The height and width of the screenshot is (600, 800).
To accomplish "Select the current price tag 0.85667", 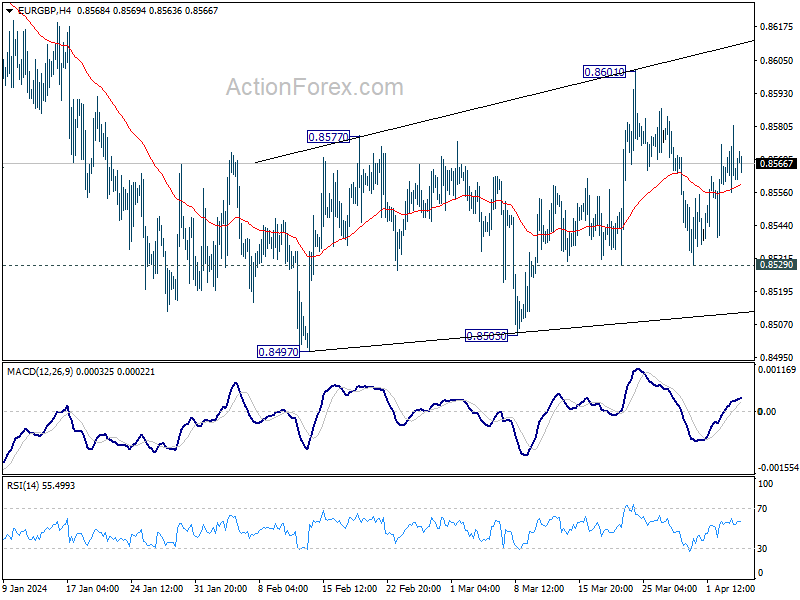I will [x=777, y=164].
